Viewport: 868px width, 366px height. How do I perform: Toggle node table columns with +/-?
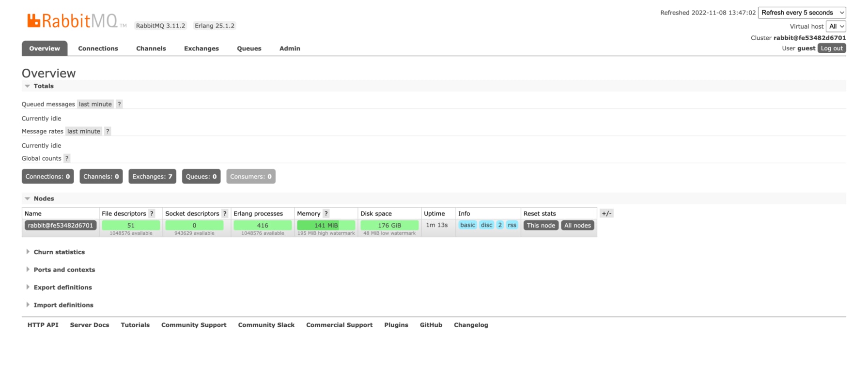pos(606,213)
